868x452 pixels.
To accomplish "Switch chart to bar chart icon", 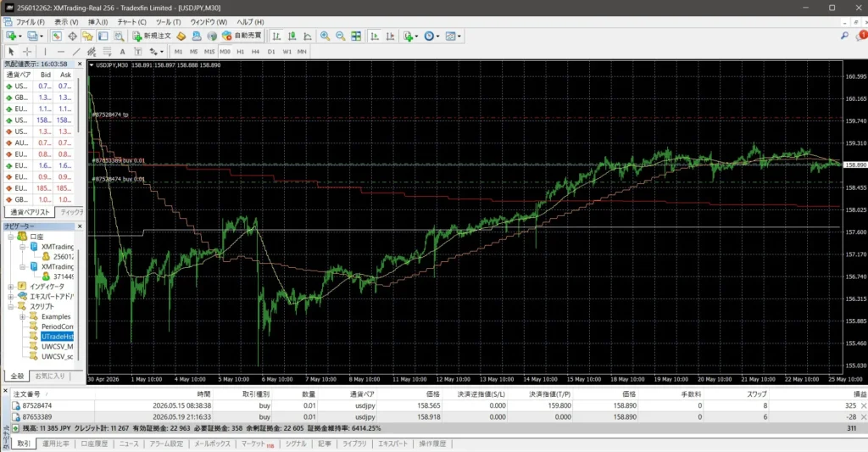I will (x=276, y=36).
